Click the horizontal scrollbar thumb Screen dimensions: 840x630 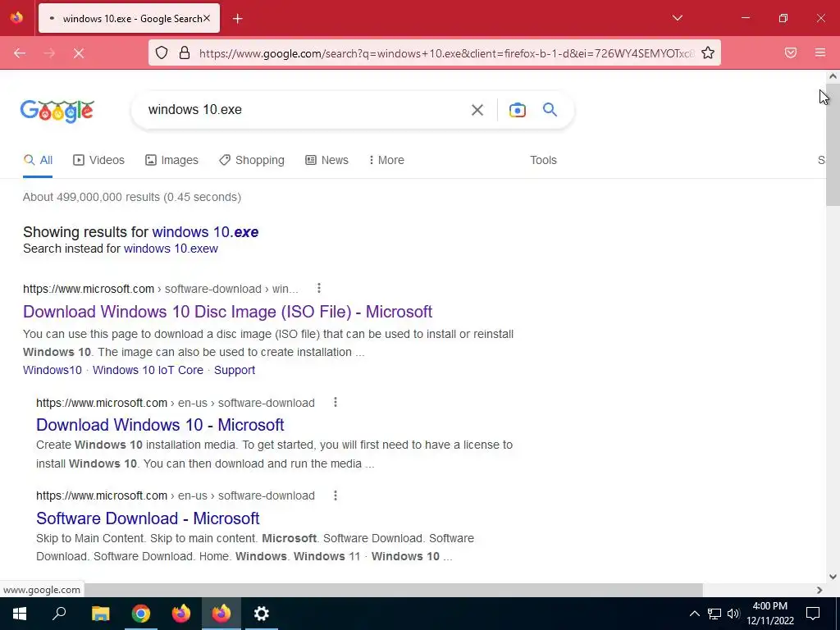click(393, 590)
